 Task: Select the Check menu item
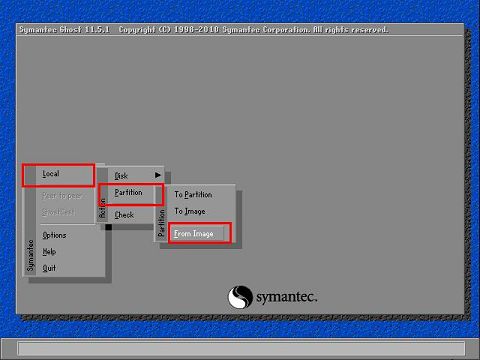point(124,215)
